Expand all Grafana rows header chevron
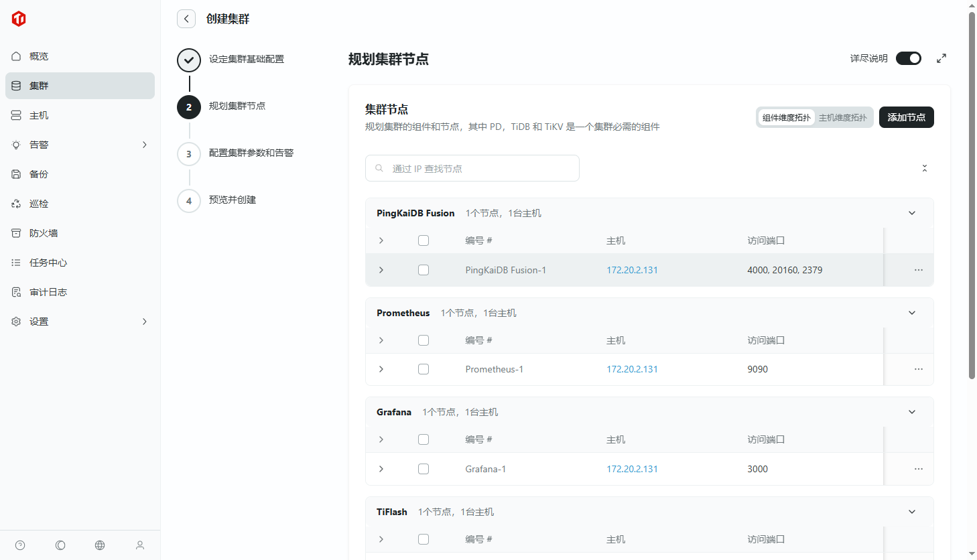977x560 pixels. [381, 439]
